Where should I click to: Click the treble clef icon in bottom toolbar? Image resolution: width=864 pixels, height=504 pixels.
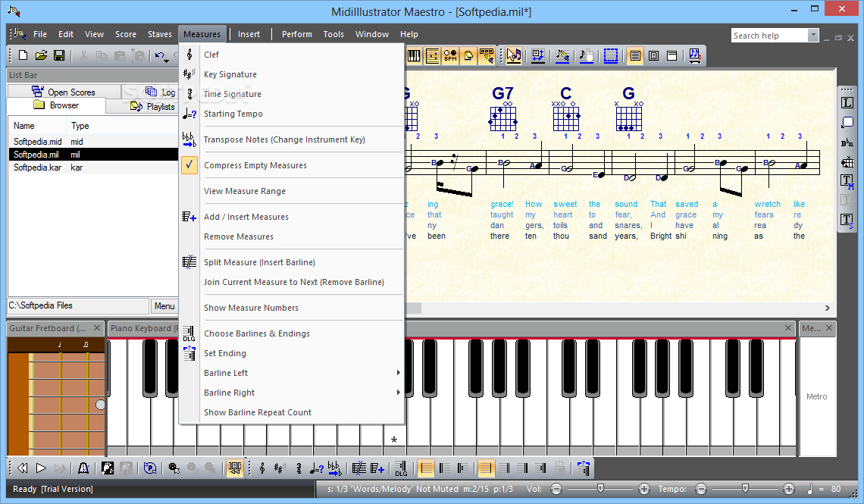click(262, 468)
